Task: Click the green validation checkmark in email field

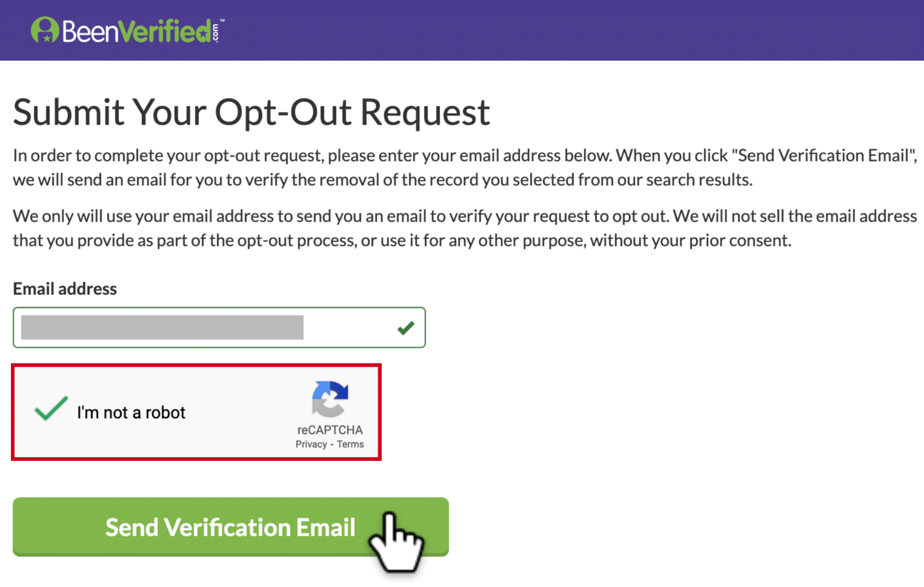Action: click(x=406, y=328)
